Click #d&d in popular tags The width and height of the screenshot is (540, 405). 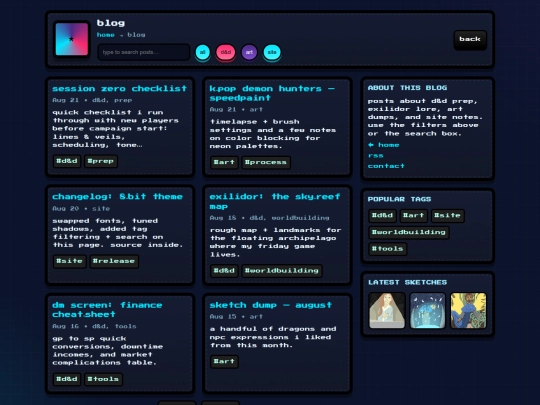pyautogui.click(x=382, y=215)
